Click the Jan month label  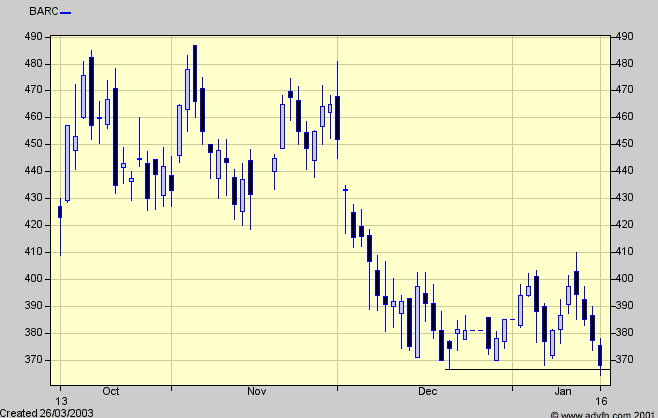click(563, 392)
